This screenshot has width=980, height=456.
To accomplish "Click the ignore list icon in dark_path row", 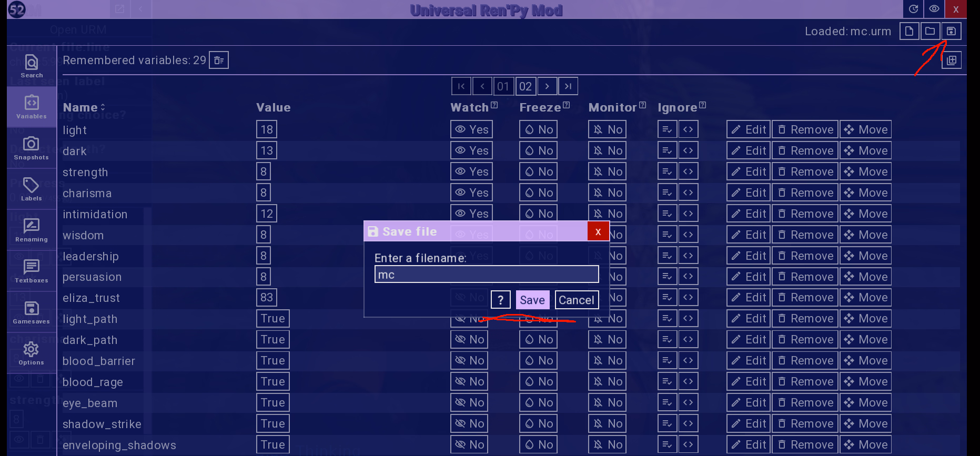I will coord(667,339).
